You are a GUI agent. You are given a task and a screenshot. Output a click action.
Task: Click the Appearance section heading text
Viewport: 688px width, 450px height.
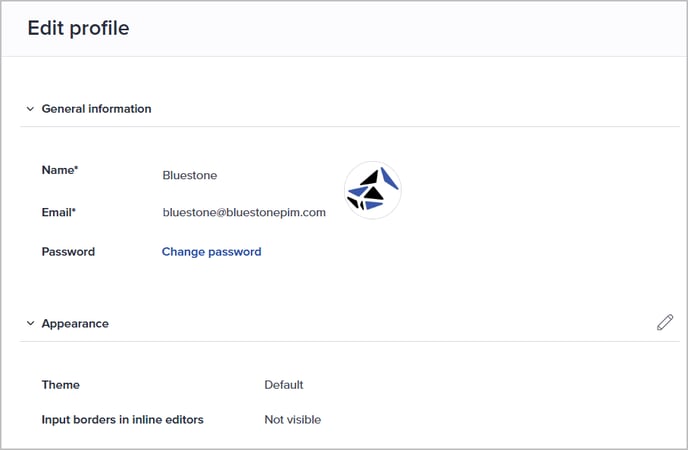click(x=75, y=324)
